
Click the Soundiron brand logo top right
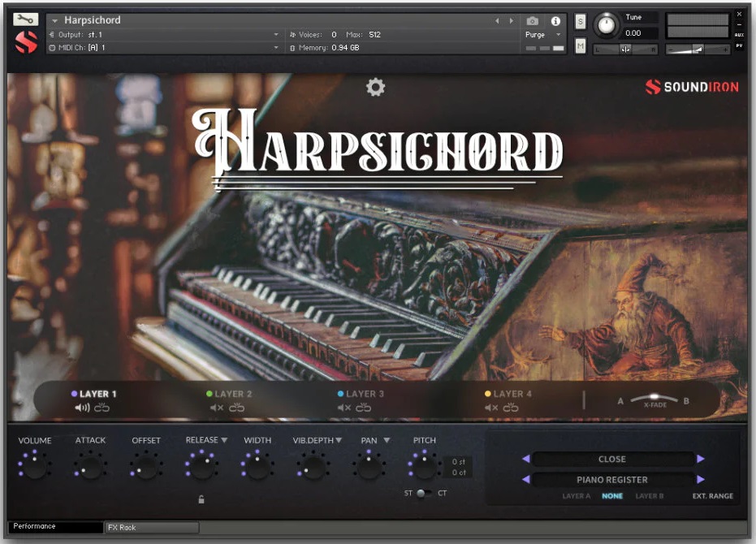[692, 87]
